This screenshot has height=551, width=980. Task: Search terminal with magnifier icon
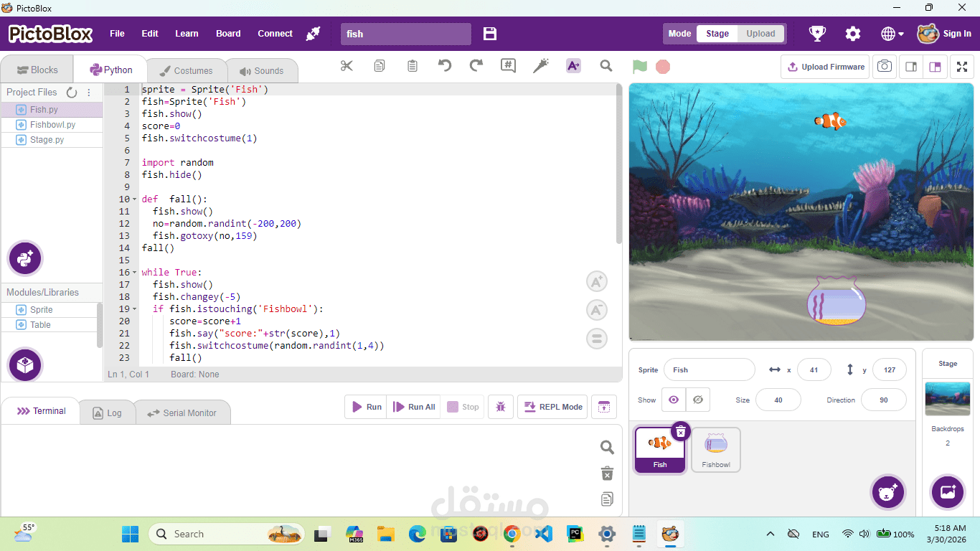607,448
